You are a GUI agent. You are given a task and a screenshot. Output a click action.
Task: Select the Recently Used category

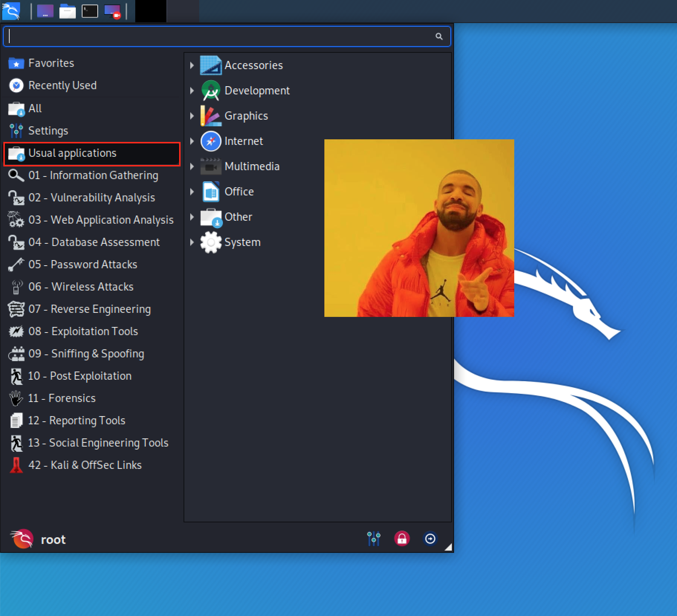tap(62, 85)
